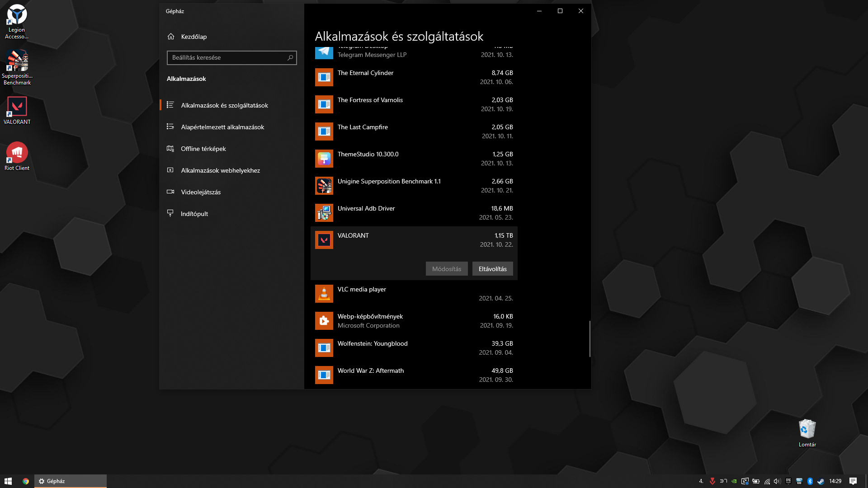Expand The Last Campfire entry
868x488 pixels.
(414, 131)
